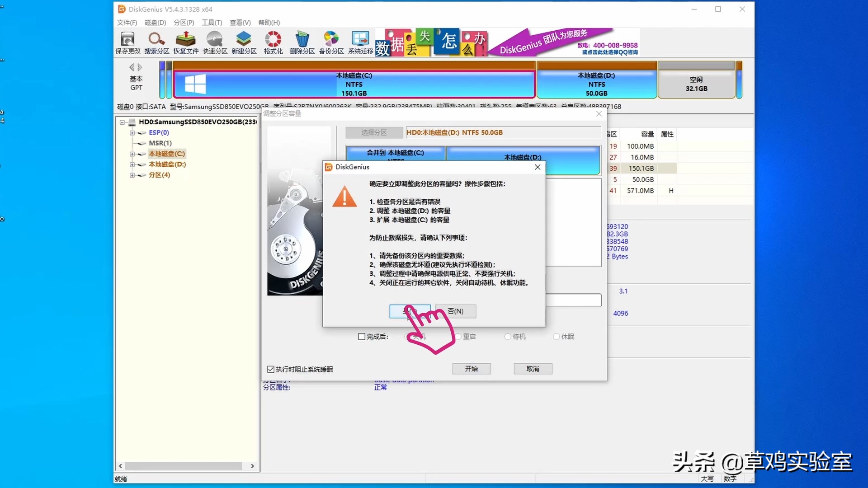Toggle the 完成后 (when finished) checkbox
The height and width of the screenshot is (488, 868).
pyautogui.click(x=362, y=337)
